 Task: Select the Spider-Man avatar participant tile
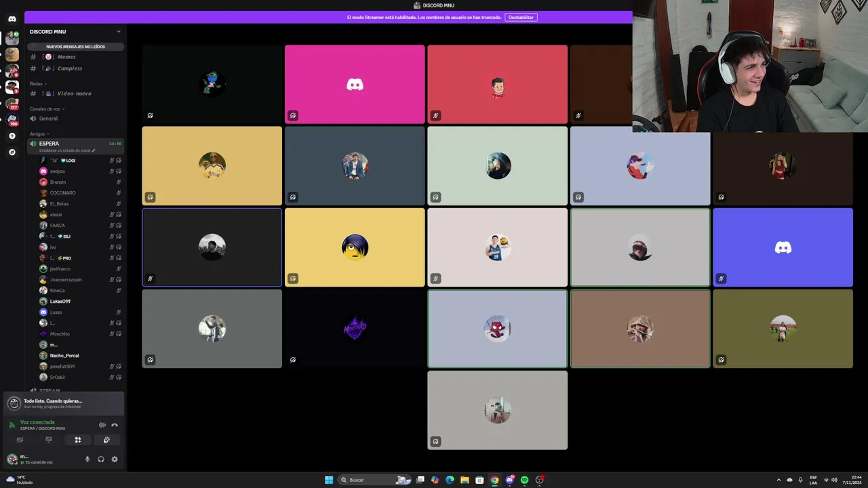[x=497, y=329]
